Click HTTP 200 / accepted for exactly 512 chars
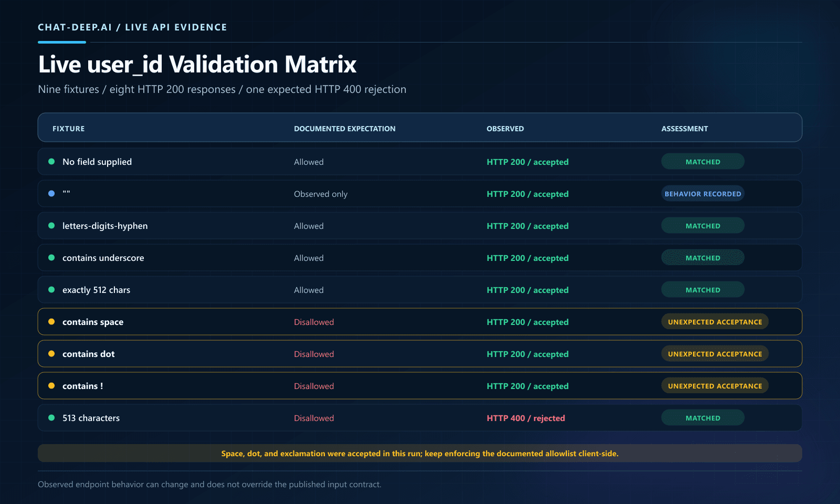 coord(528,290)
